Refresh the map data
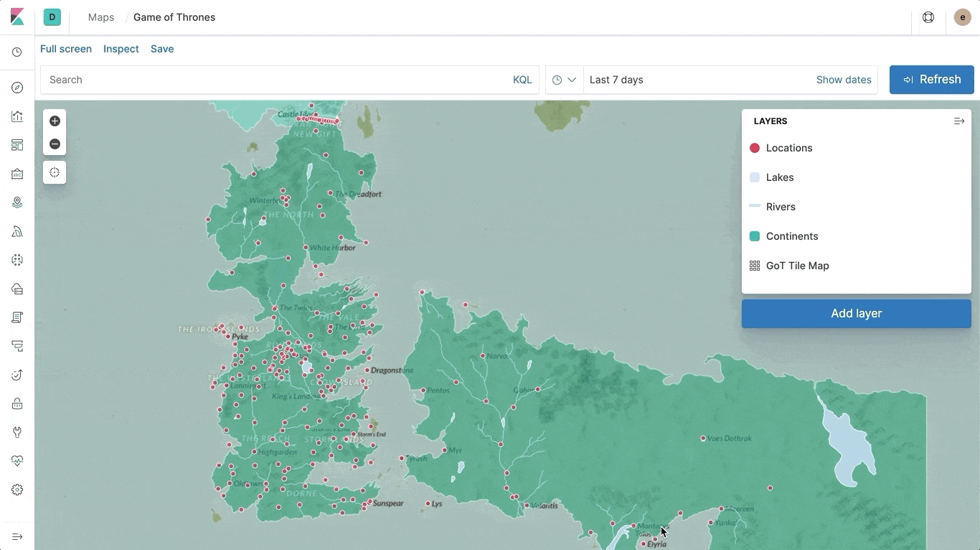 click(932, 80)
